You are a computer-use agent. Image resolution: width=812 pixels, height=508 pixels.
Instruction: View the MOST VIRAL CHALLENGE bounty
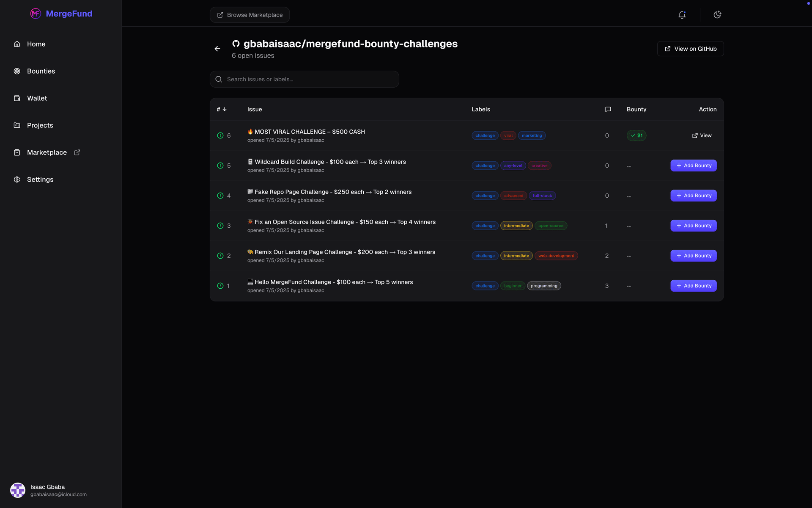click(x=702, y=135)
